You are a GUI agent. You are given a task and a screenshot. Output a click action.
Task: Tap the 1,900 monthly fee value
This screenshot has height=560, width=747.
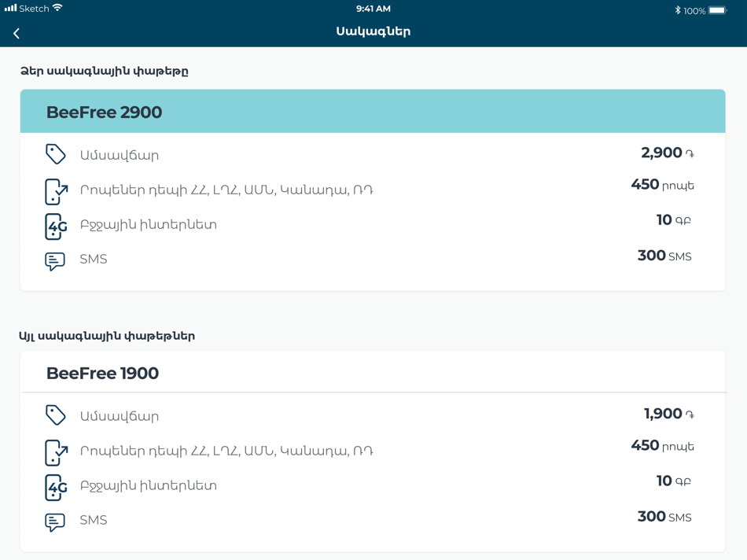(669, 414)
